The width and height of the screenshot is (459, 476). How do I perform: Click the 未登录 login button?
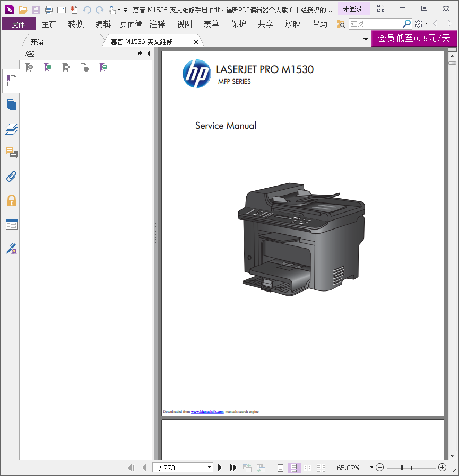[x=353, y=9]
